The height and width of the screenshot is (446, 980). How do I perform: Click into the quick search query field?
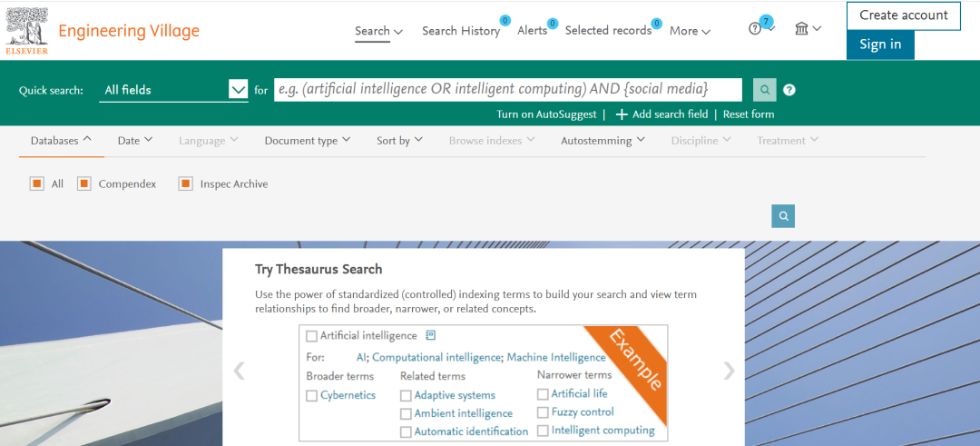pos(508,90)
